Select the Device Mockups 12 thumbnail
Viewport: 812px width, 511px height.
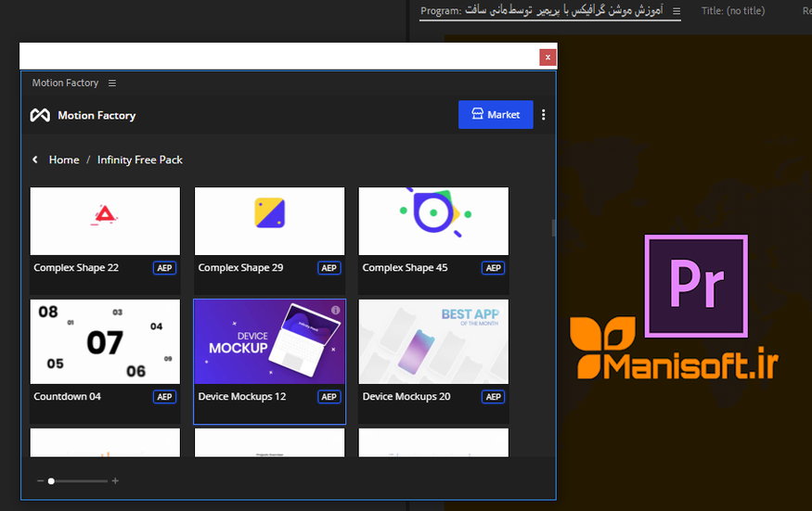[269, 341]
